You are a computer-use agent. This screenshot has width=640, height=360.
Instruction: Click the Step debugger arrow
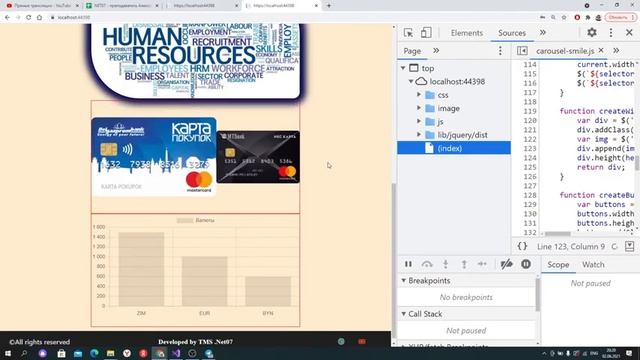pos(482,264)
